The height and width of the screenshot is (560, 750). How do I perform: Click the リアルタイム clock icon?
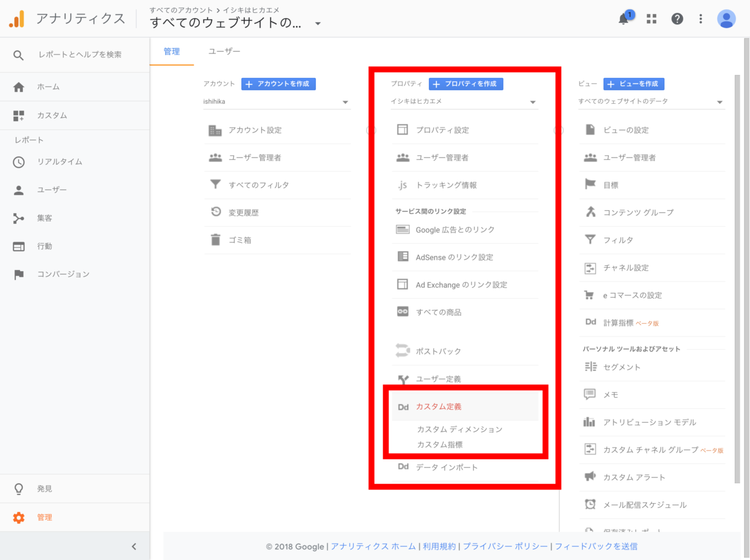19,162
